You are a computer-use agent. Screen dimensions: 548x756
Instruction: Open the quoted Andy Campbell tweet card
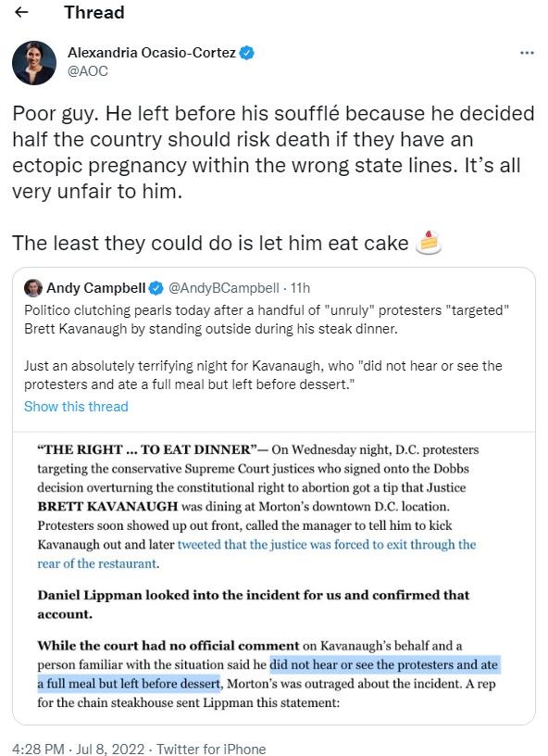click(x=273, y=346)
